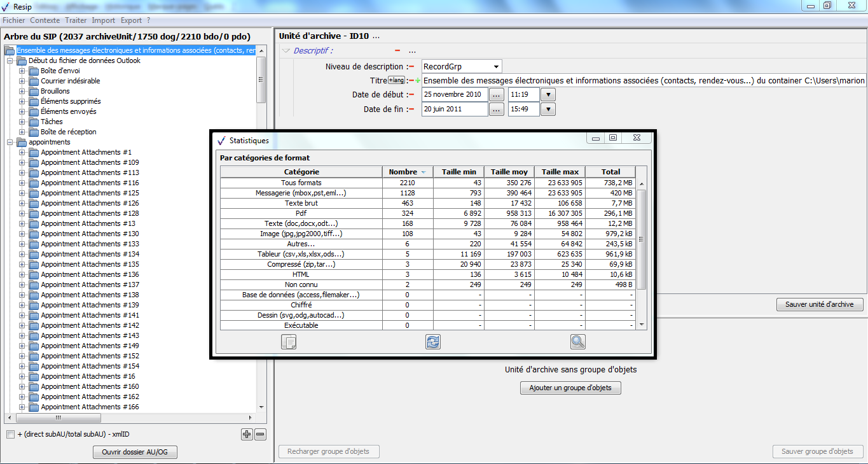Click Ajouter un groupe d'objets button
The image size is (868, 464).
coord(570,388)
